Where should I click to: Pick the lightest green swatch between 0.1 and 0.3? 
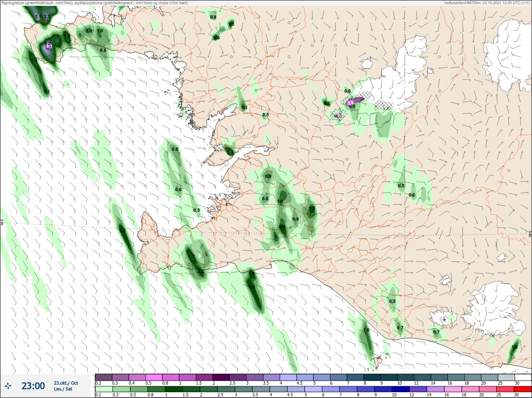(104, 389)
